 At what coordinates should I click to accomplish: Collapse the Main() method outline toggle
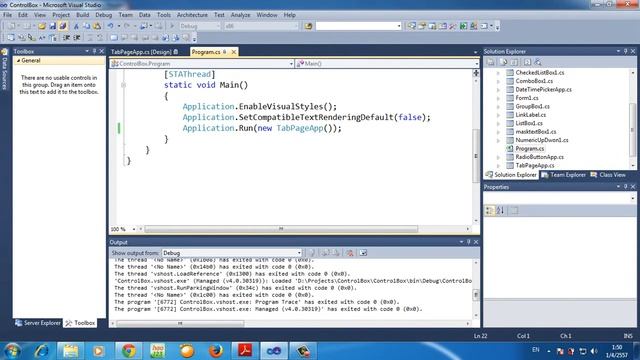click(123, 85)
